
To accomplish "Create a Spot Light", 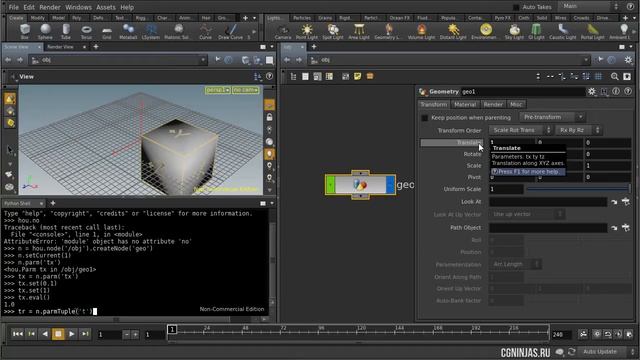I will pyautogui.click(x=333, y=31).
